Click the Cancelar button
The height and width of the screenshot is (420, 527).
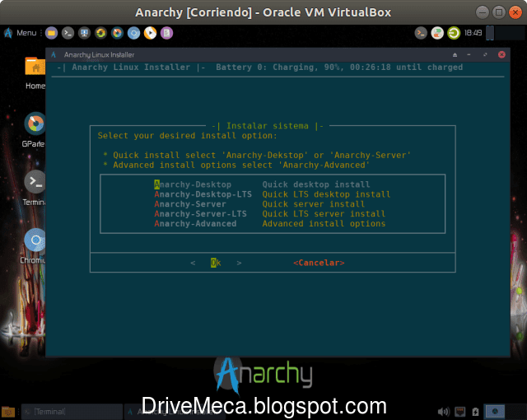coord(319,263)
